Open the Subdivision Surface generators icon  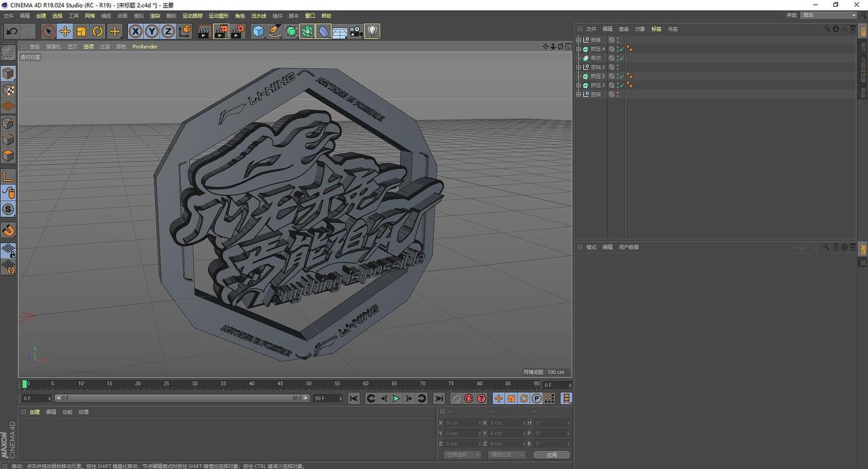click(x=291, y=31)
